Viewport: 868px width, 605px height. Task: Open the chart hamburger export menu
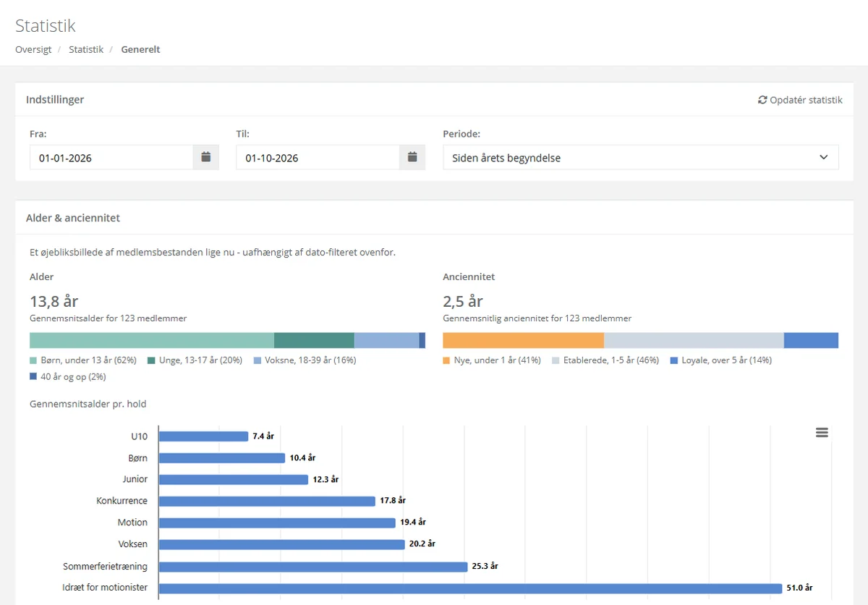[x=822, y=433]
